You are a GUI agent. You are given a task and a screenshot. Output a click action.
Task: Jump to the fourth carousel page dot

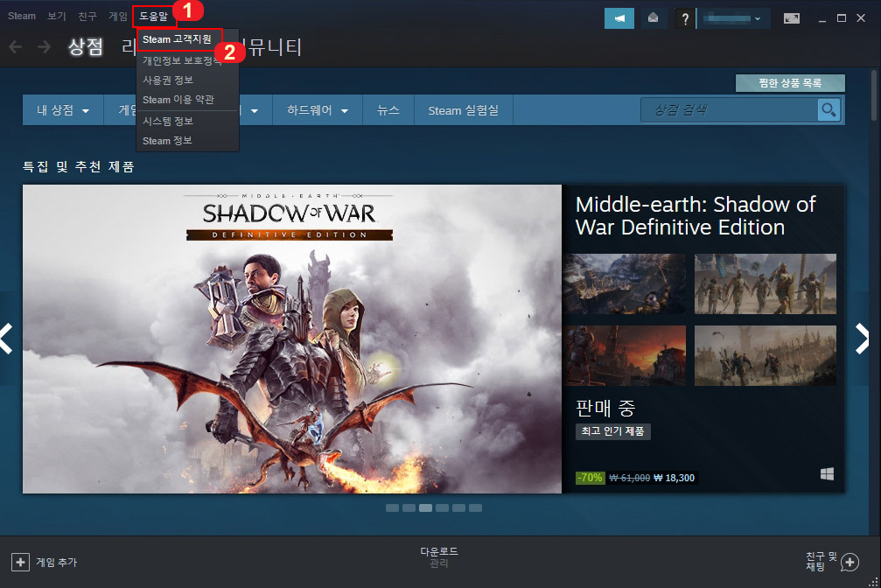click(442, 508)
